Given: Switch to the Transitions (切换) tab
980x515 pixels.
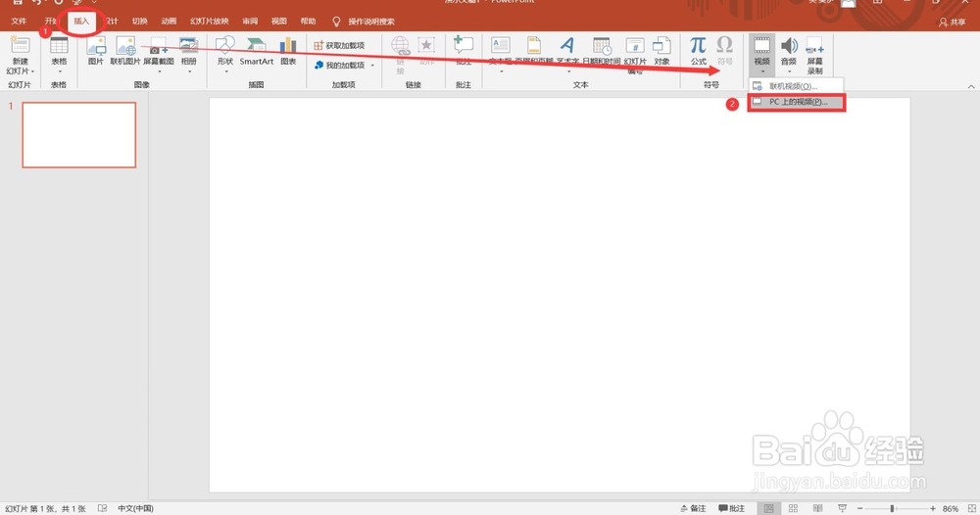Looking at the screenshot, I should (139, 22).
